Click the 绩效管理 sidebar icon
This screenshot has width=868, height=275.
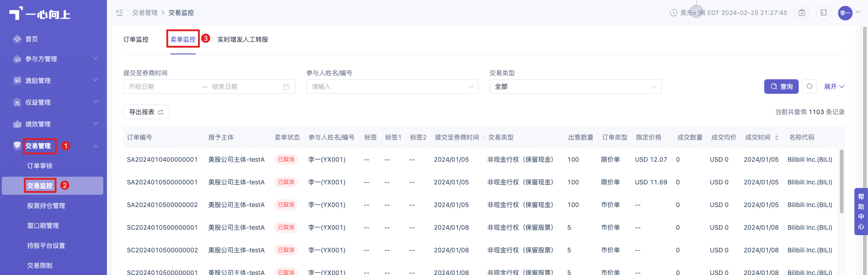[x=17, y=124]
